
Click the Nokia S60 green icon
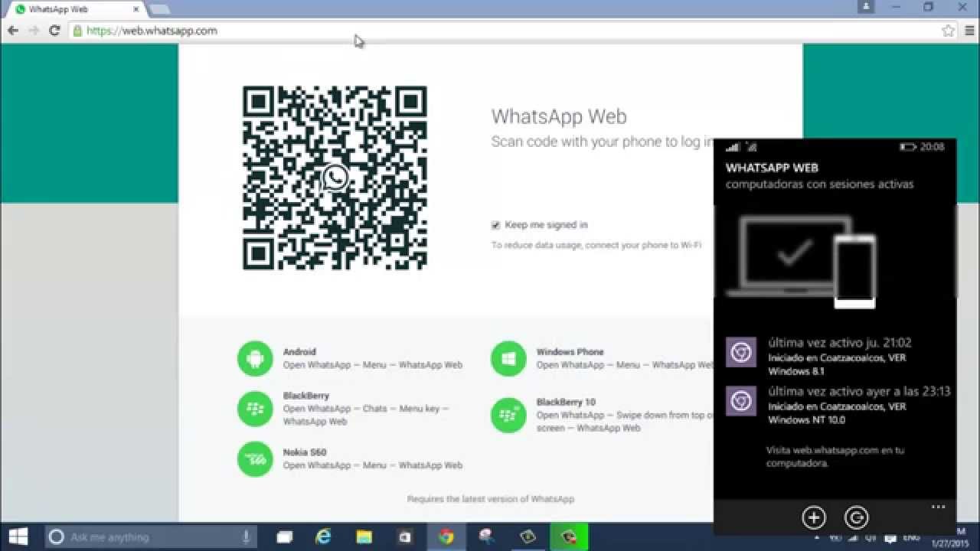click(255, 459)
